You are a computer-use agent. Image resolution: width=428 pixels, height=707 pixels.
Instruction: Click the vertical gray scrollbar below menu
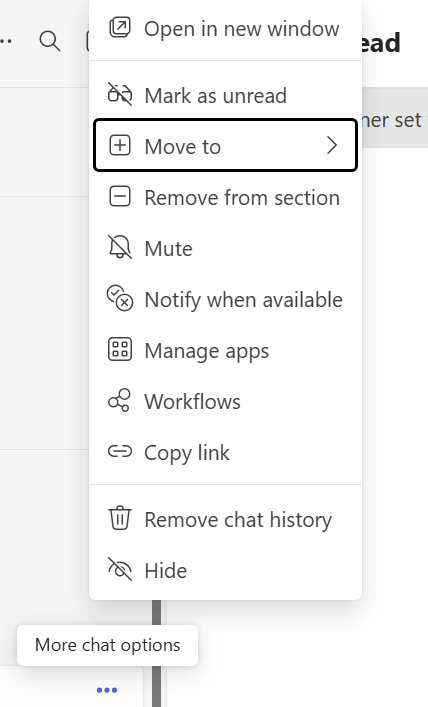tap(156, 653)
